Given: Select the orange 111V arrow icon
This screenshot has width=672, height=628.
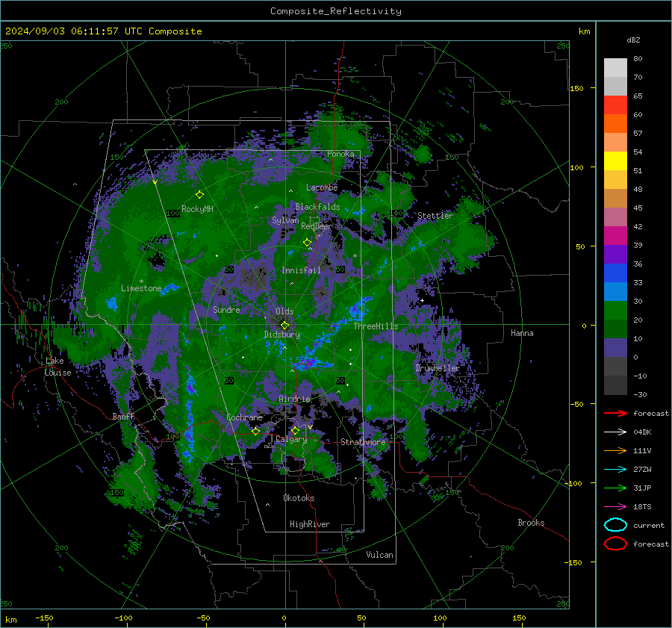Looking at the screenshot, I should [x=615, y=450].
